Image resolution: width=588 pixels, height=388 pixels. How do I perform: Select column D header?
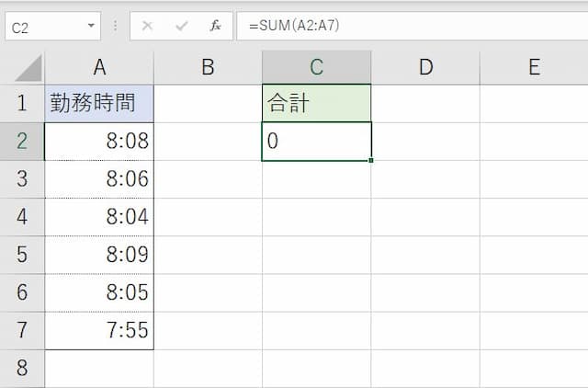click(425, 67)
